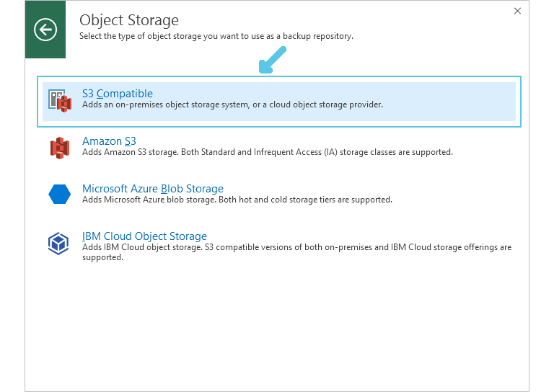Click the IBM Cloud storage offerings description

click(x=296, y=252)
